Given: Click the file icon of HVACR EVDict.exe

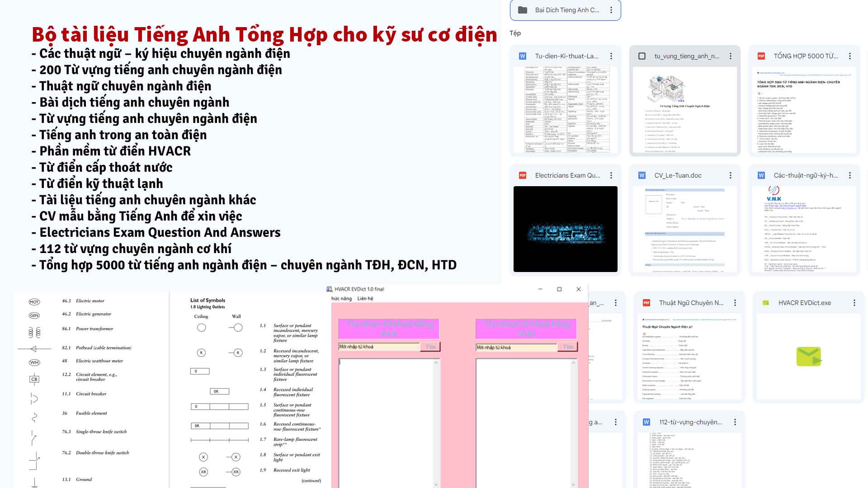Looking at the screenshot, I should point(766,303).
